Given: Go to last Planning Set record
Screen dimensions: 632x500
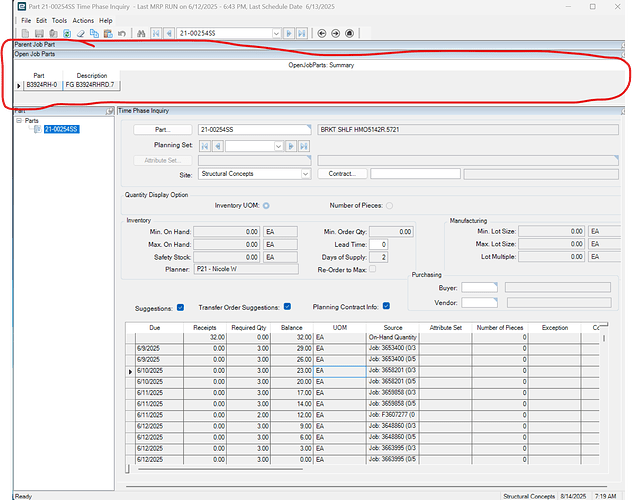Looking at the screenshot, I should point(304,146).
